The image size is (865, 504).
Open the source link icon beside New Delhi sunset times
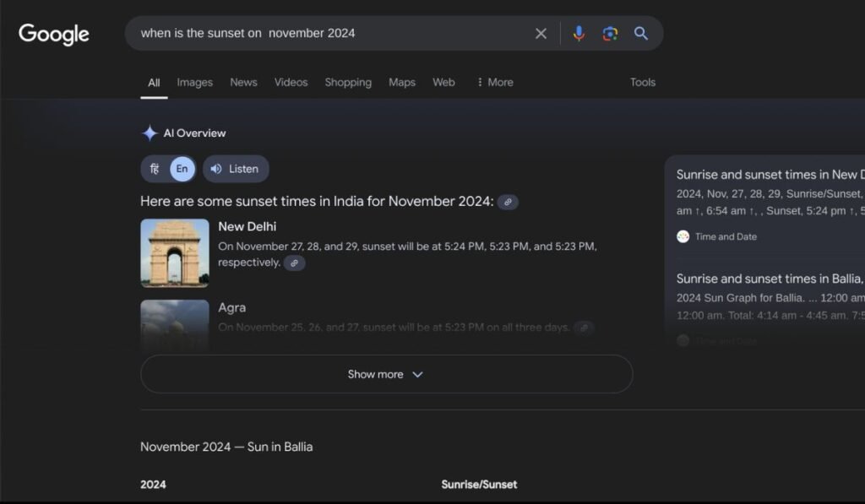click(x=294, y=263)
